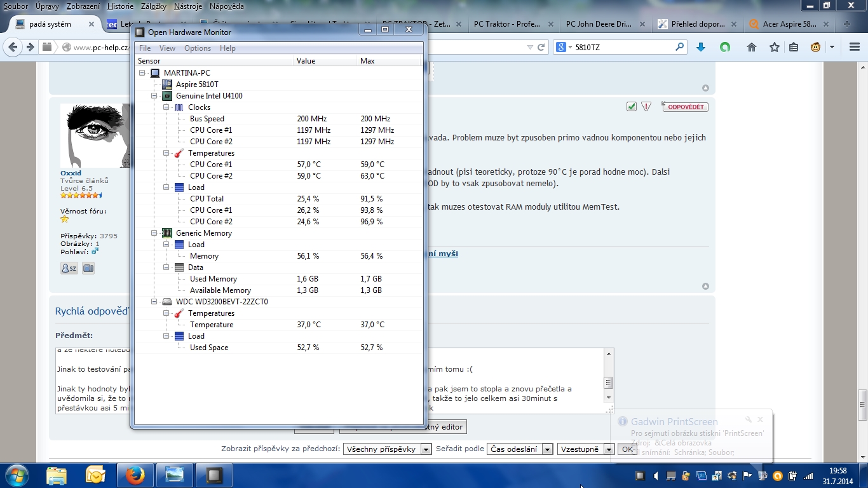The height and width of the screenshot is (488, 868).
Task: Click the Generic Memory RAM chip icon
Action: (167, 233)
